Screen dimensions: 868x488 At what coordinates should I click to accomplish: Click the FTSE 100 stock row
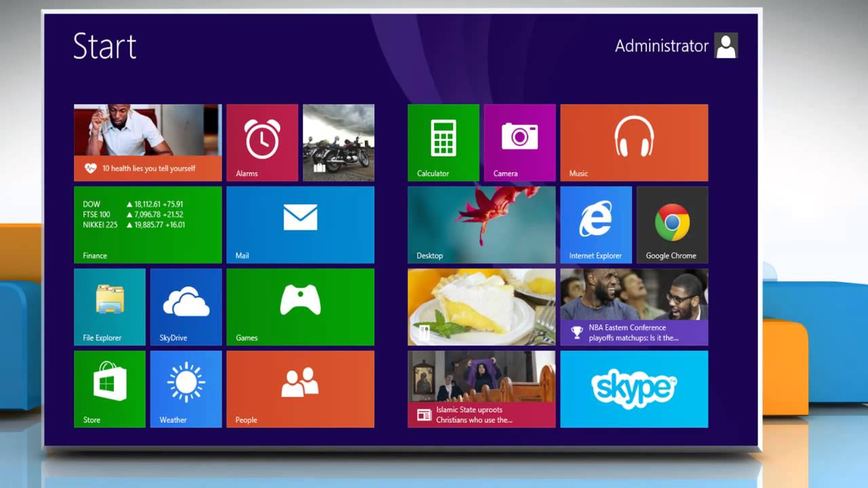coord(133,214)
